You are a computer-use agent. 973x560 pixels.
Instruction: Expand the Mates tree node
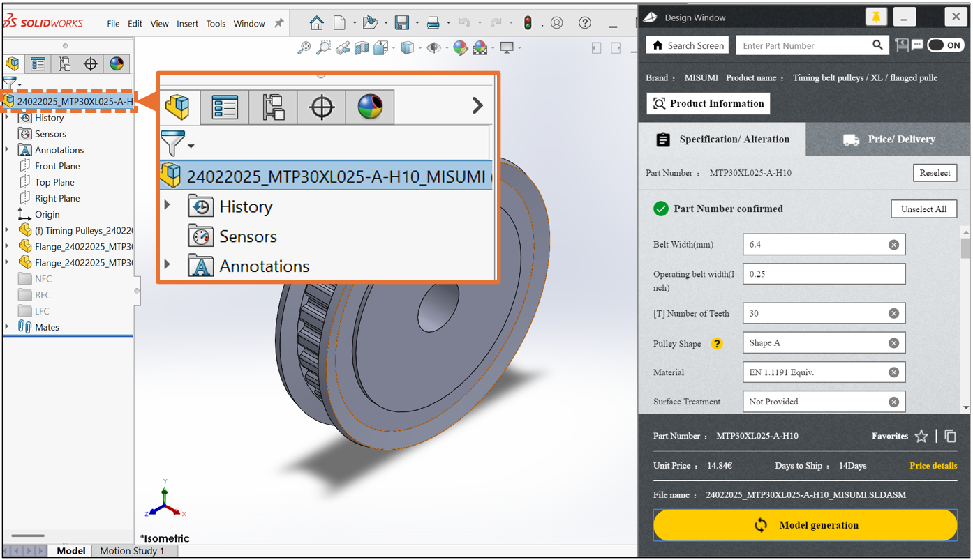(7, 327)
